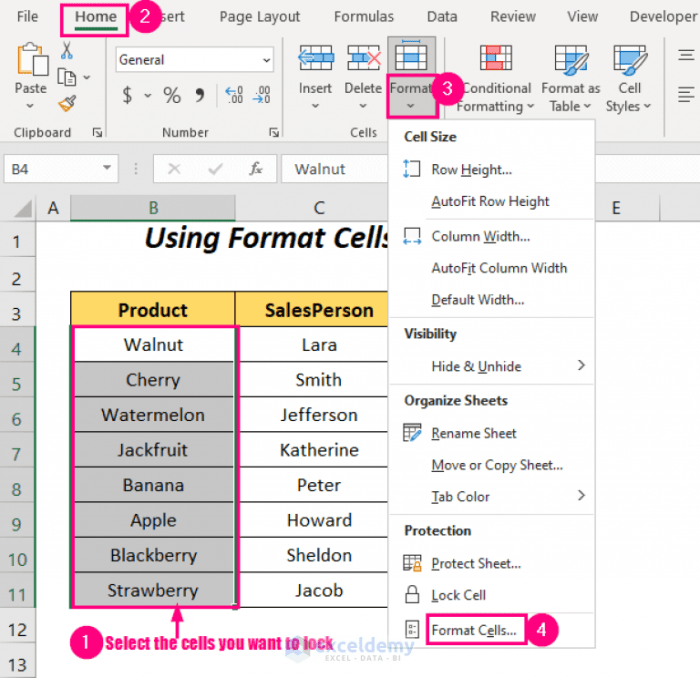Click the Name Box showing B4

(x=61, y=169)
